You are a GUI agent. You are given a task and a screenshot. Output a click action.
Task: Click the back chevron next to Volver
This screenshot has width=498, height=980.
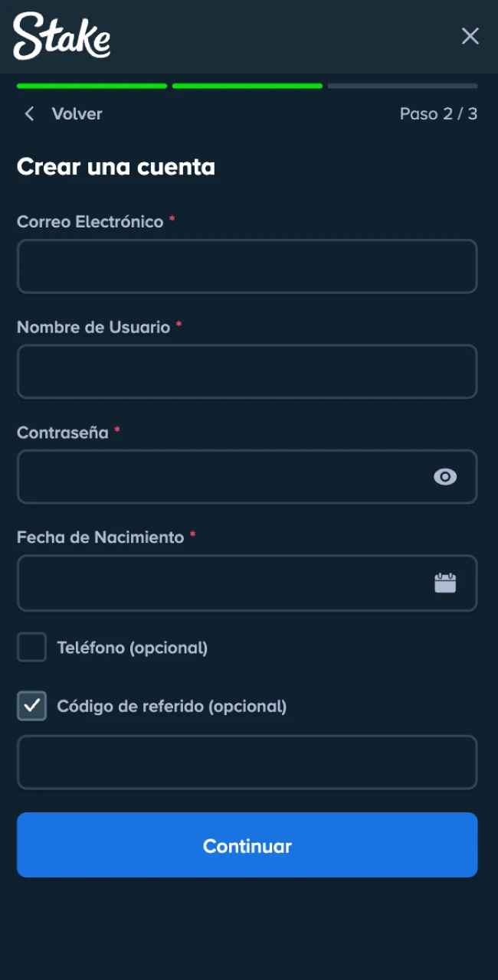click(28, 113)
